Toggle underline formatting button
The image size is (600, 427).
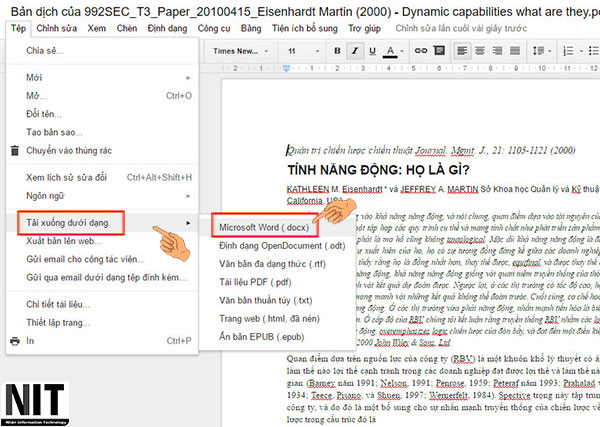372,51
